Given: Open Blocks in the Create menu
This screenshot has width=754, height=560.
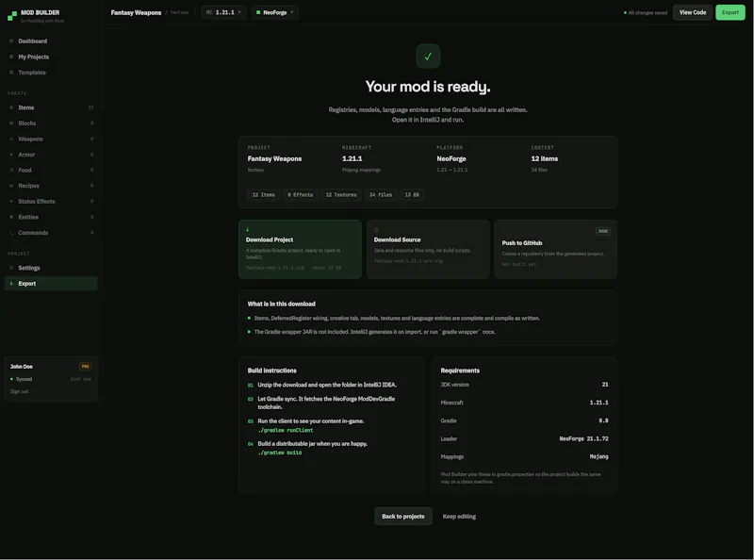Looking at the screenshot, I should click(x=51, y=124).
